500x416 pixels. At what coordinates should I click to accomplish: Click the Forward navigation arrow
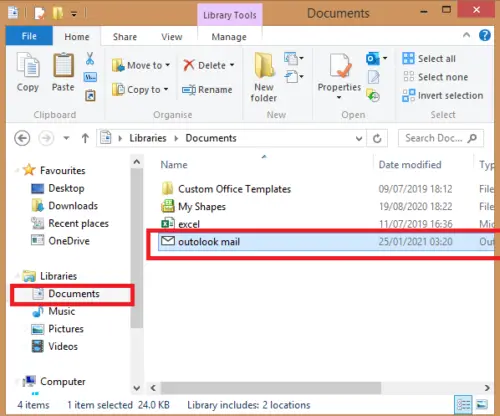pos(46,138)
